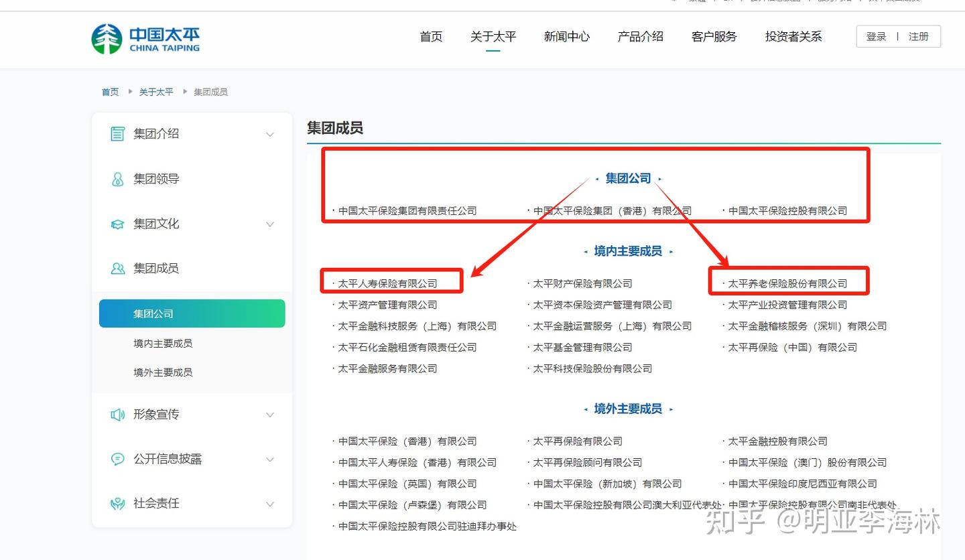
Task: Open 中国太平保险（澳门）股份有限公司 link
Action: (x=808, y=463)
